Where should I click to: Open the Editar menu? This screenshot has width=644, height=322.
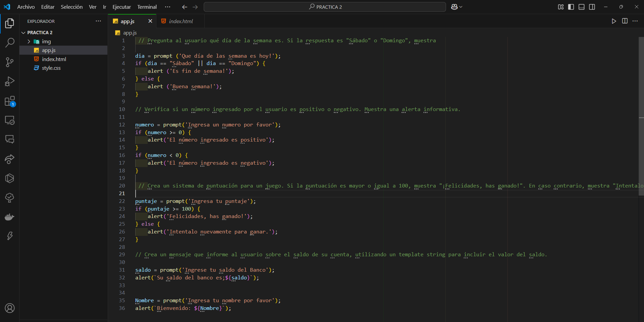coord(48,7)
